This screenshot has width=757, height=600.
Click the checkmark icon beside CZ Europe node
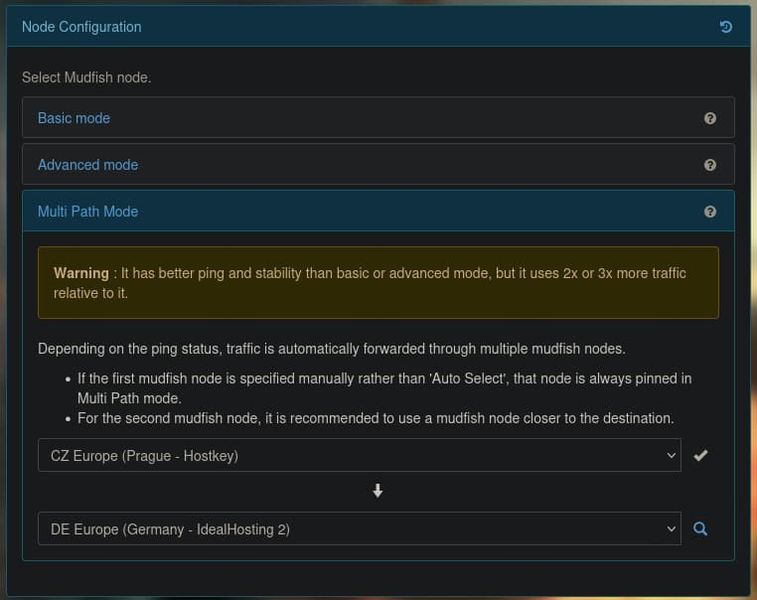[x=701, y=455]
